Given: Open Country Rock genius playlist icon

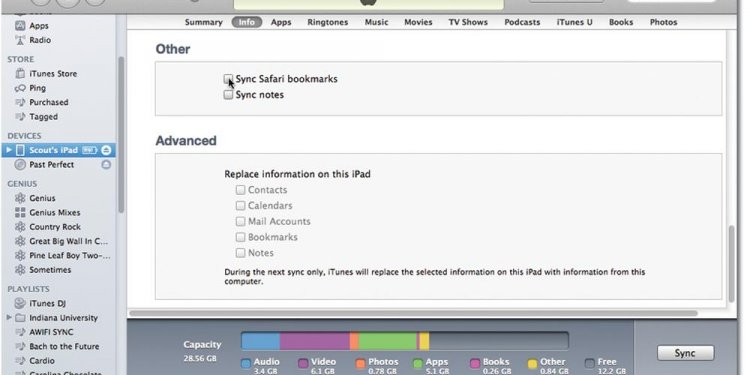Looking at the screenshot, I should coord(20,227).
